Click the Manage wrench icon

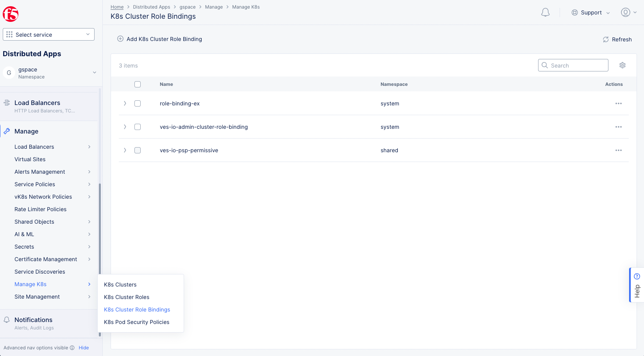[7, 131]
